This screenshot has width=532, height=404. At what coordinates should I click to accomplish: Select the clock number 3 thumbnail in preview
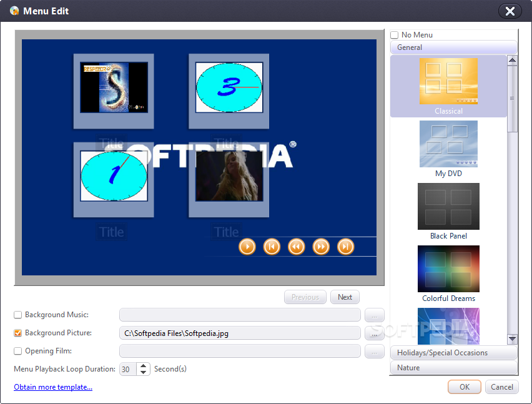coord(229,87)
